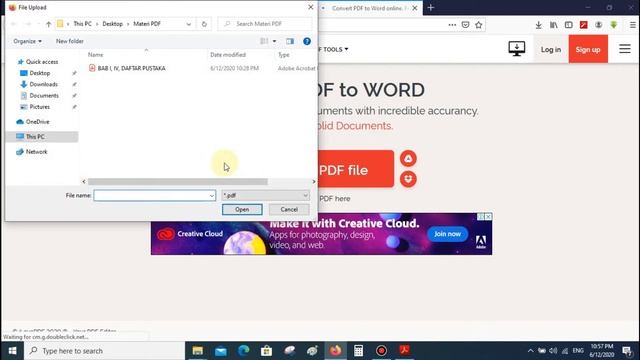Screen dimensions: 640x360
Task: Toggle Firefox sidebar icon
Action: (569, 25)
